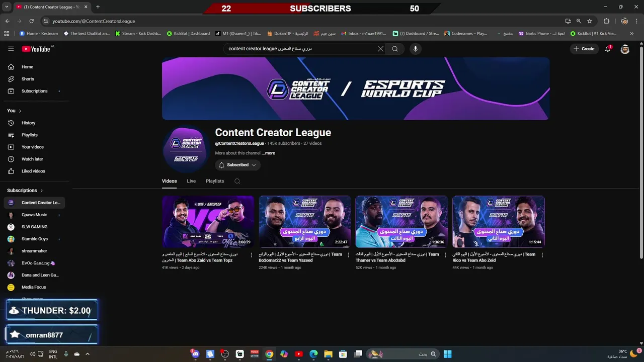This screenshot has width=644, height=362.
Task: Open SLW GAMING subscription
Action: tap(34, 227)
